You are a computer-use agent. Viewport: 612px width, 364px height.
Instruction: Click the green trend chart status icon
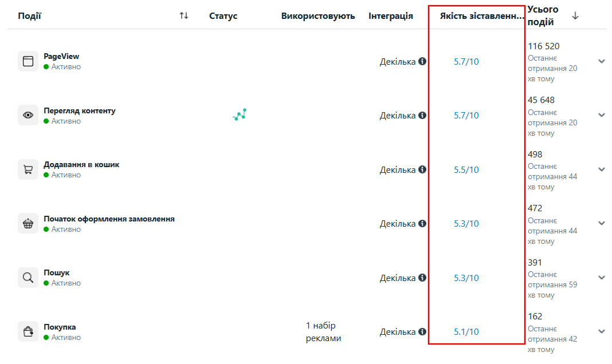pyautogui.click(x=240, y=114)
